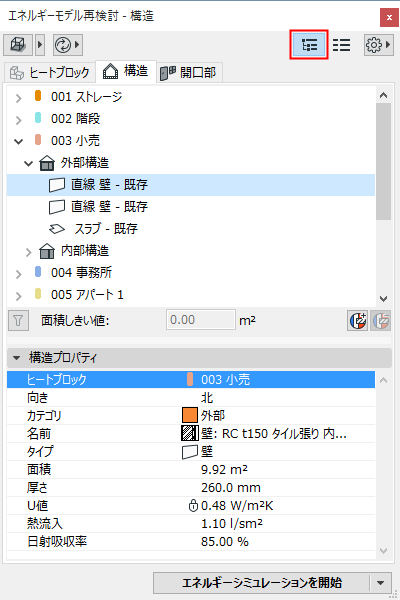Screen dimensions: 400x600
Task: Open the ヒートブロック tab
Action: (x=50, y=72)
